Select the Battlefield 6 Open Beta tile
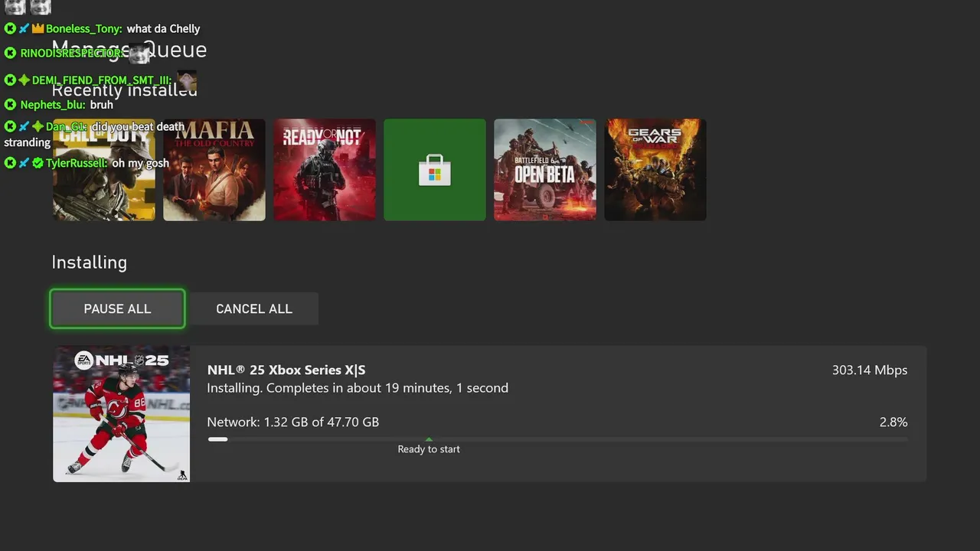This screenshot has width=980, height=551. pos(545,170)
